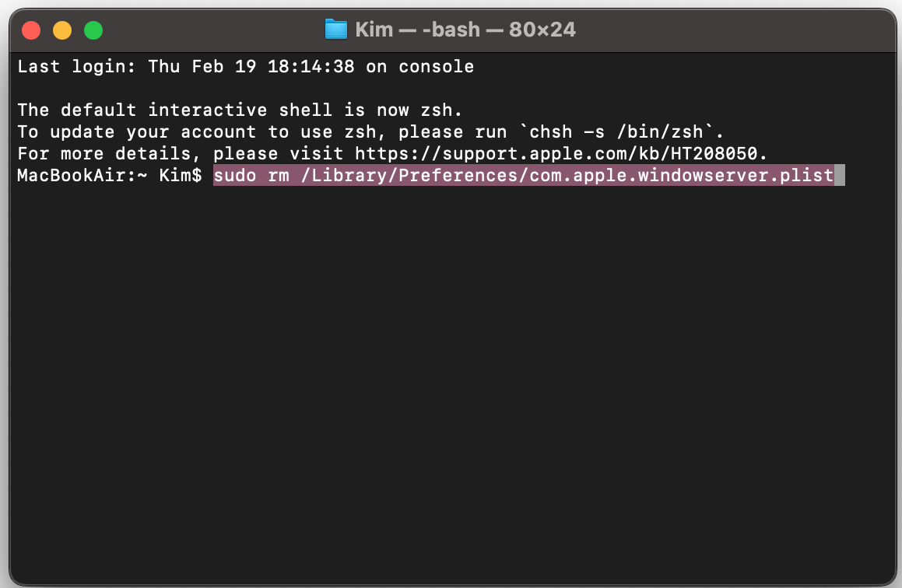Image resolution: width=902 pixels, height=588 pixels.
Task: Click the yellow minimize traffic light
Action: pos(61,29)
